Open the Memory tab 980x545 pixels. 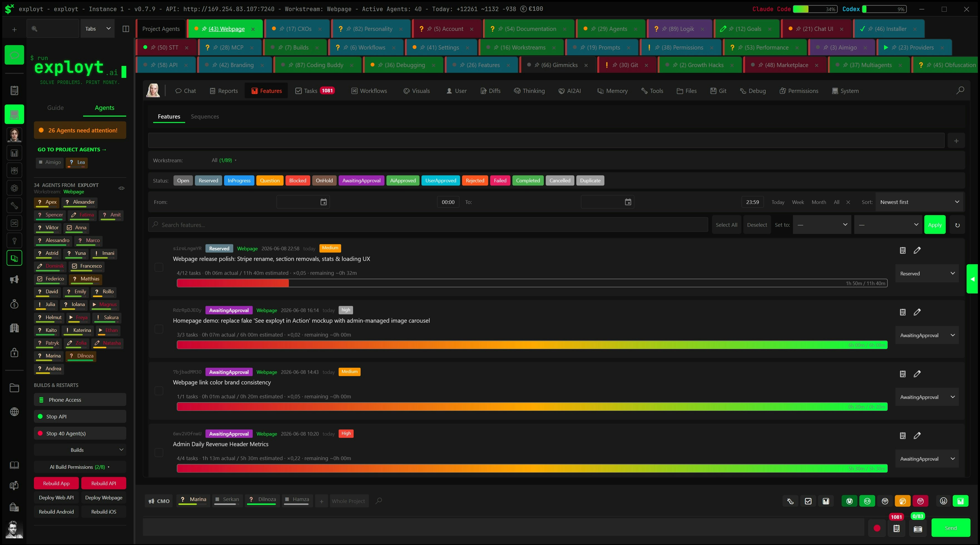pyautogui.click(x=612, y=91)
